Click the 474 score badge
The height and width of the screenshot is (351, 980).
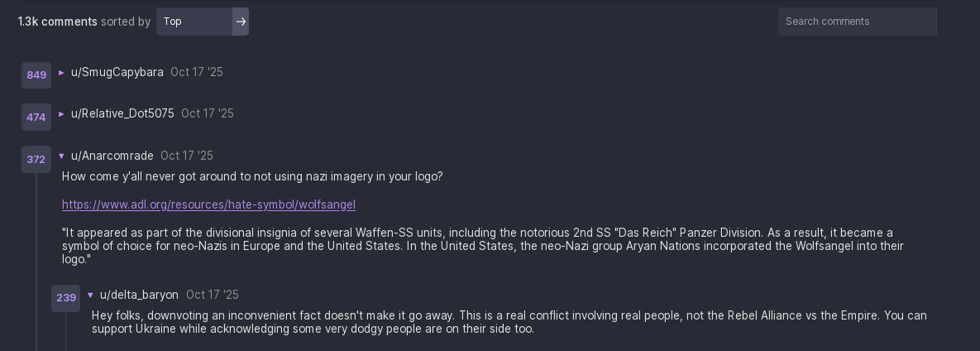tap(36, 118)
